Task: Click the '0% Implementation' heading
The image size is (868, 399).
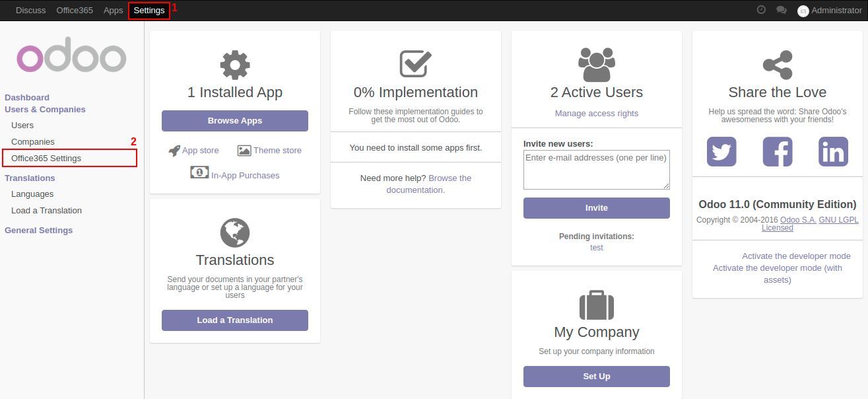Action: (x=416, y=92)
